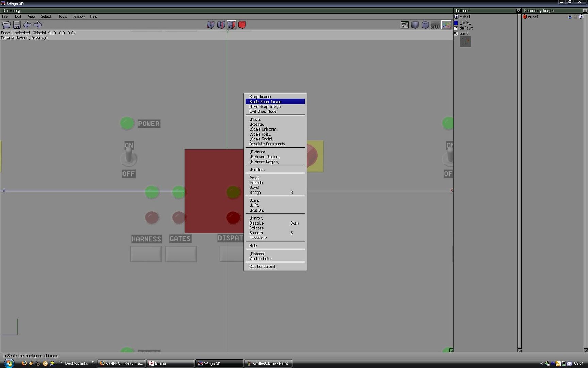Screen dimensions: 588x368
Task: Choose Vertex Color from context menu
Action: 275,259
